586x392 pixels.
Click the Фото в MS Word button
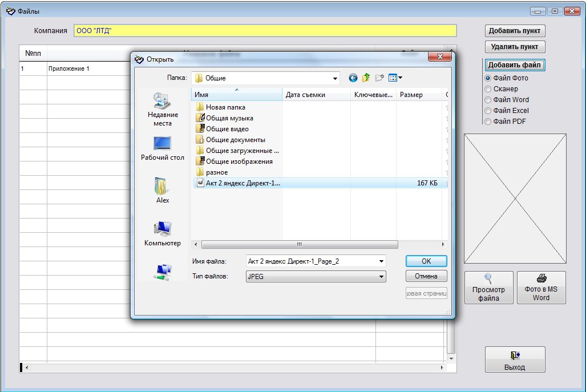click(541, 287)
